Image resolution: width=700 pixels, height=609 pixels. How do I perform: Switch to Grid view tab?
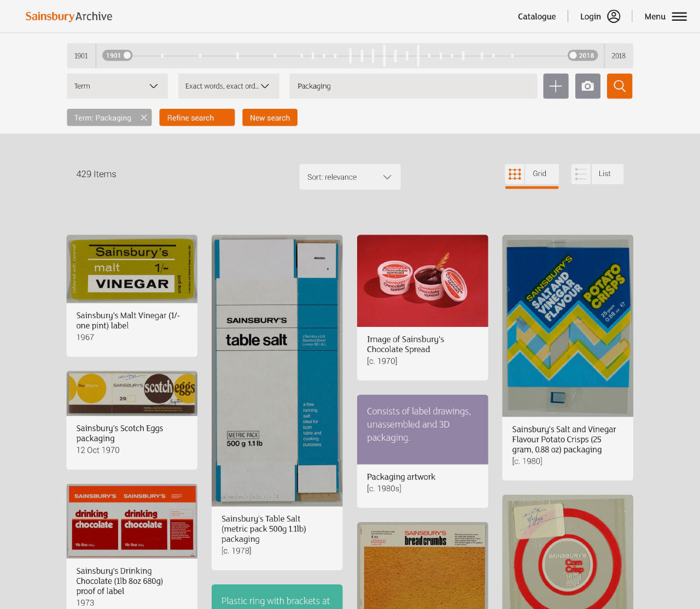click(x=532, y=175)
